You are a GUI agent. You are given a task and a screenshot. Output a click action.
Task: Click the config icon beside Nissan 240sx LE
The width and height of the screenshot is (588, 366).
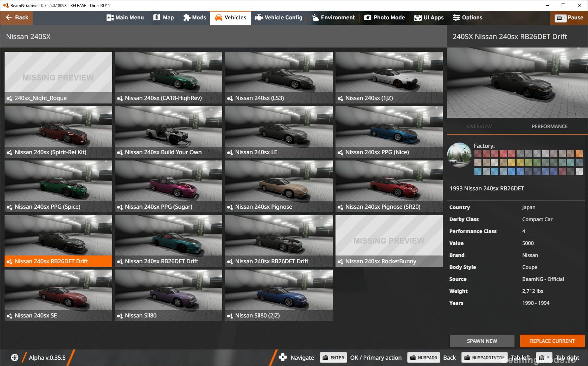point(230,152)
